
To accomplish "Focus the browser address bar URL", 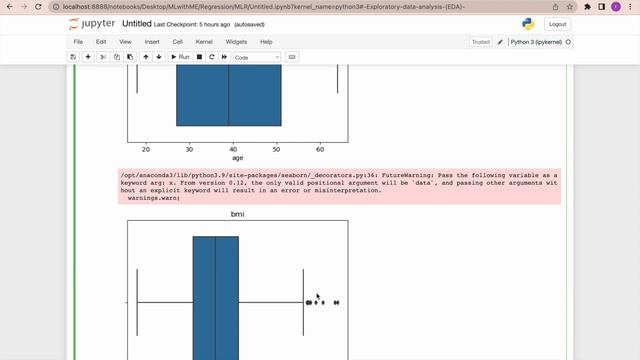I will click(x=264, y=7).
